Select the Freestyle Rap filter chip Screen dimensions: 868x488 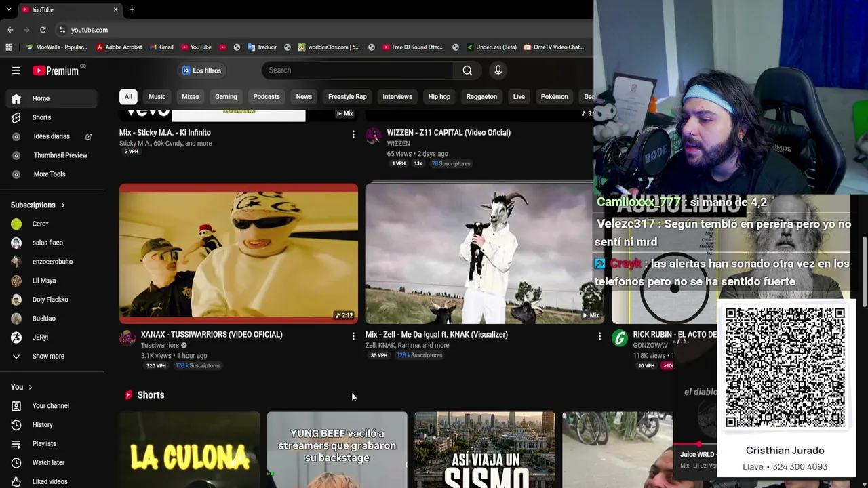point(347,96)
